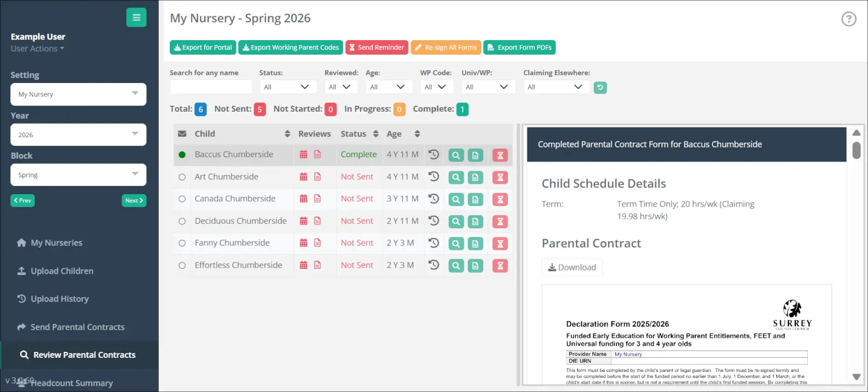The width and height of the screenshot is (868, 392).
Task: Focus the Search for any name field
Action: 211,87
